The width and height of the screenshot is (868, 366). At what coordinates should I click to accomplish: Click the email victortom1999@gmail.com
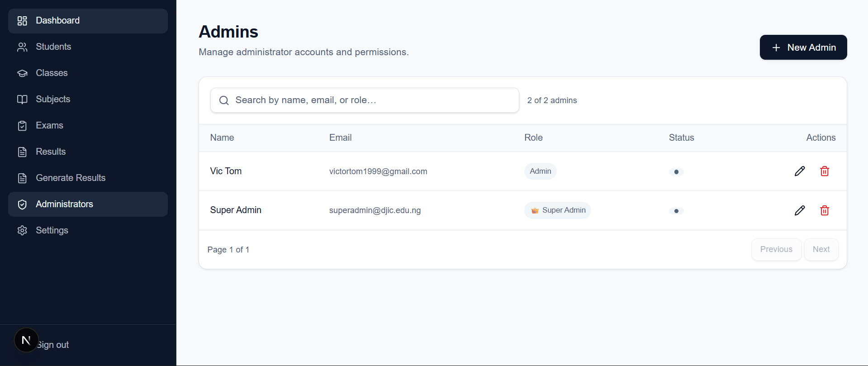click(x=378, y=171)
